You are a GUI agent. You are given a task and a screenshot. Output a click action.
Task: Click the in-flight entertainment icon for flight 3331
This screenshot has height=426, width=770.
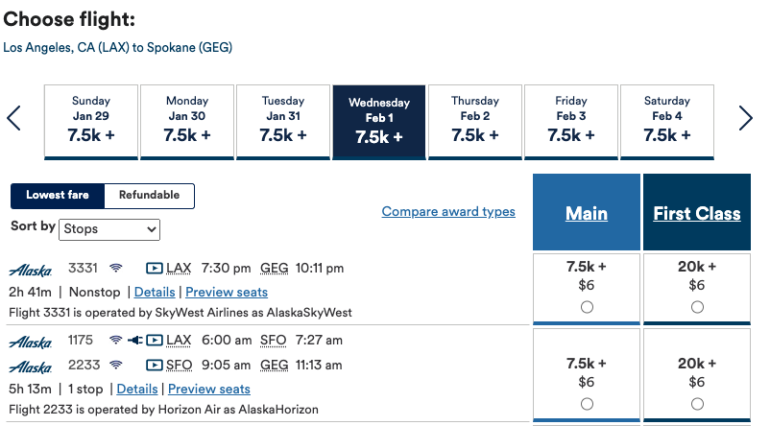tap(154, 268)
